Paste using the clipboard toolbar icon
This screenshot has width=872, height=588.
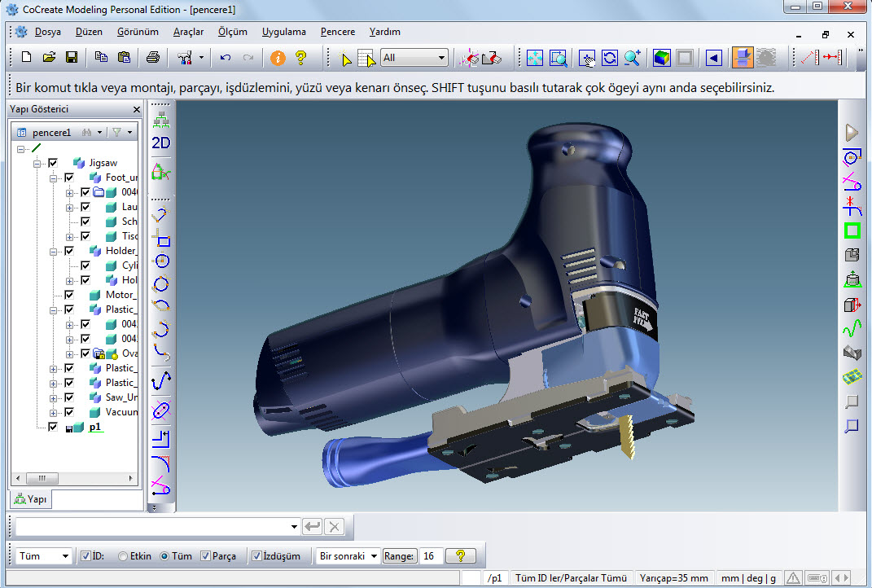124,57
